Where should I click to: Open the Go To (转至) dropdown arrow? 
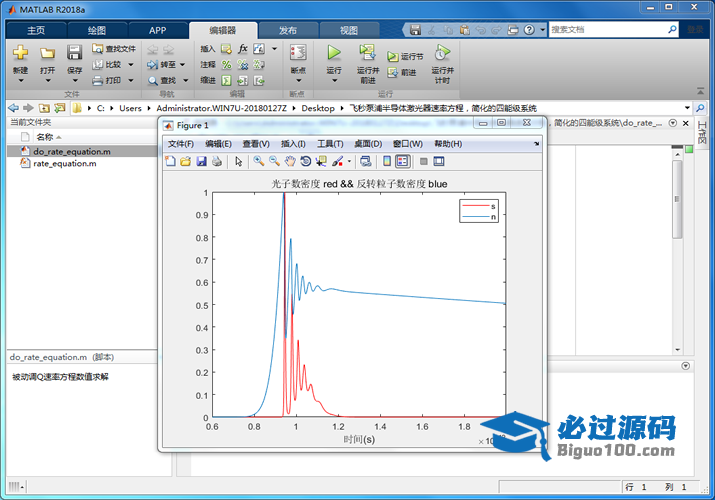(x=182, y=65)
